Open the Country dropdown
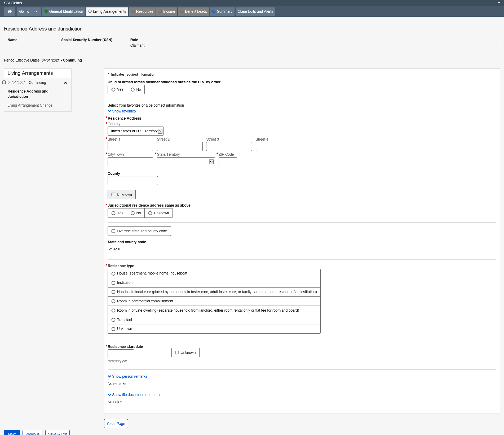504x435 pixels. (x=135, y=131)
